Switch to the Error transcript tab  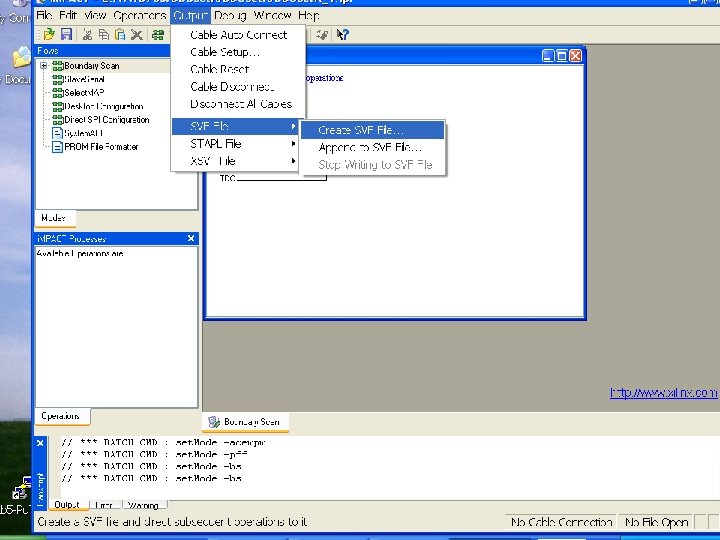tap(104, 505)
